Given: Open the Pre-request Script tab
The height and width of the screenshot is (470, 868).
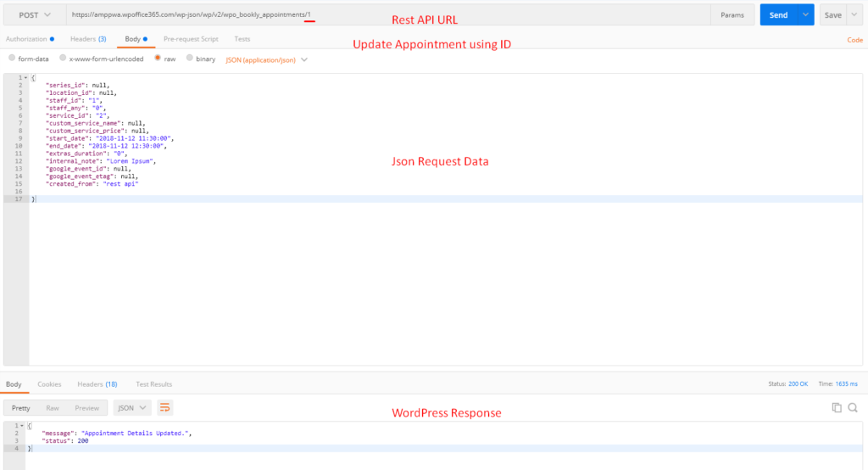Looking at the screenshot, I should (191, 39).
